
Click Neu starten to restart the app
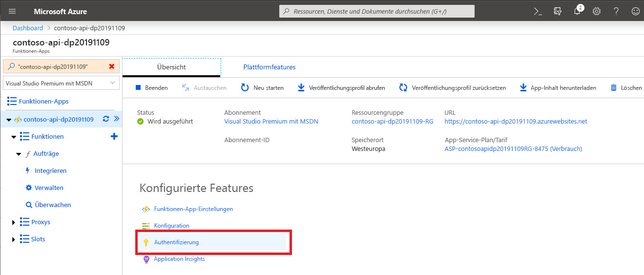[262, 88]
